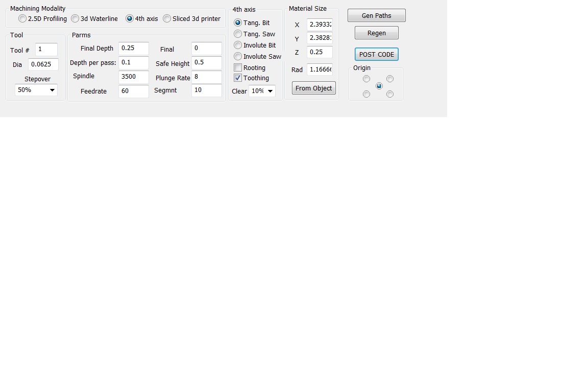The height and width of the screenshot is (368, 588).
Task: Click the From Object button
Action: 313,88
